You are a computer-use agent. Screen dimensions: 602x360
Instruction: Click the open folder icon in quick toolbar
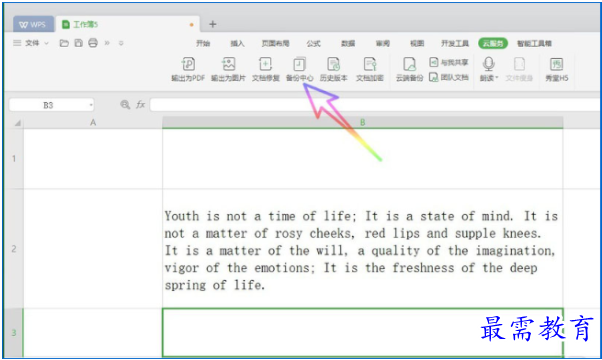pos(64,43)
